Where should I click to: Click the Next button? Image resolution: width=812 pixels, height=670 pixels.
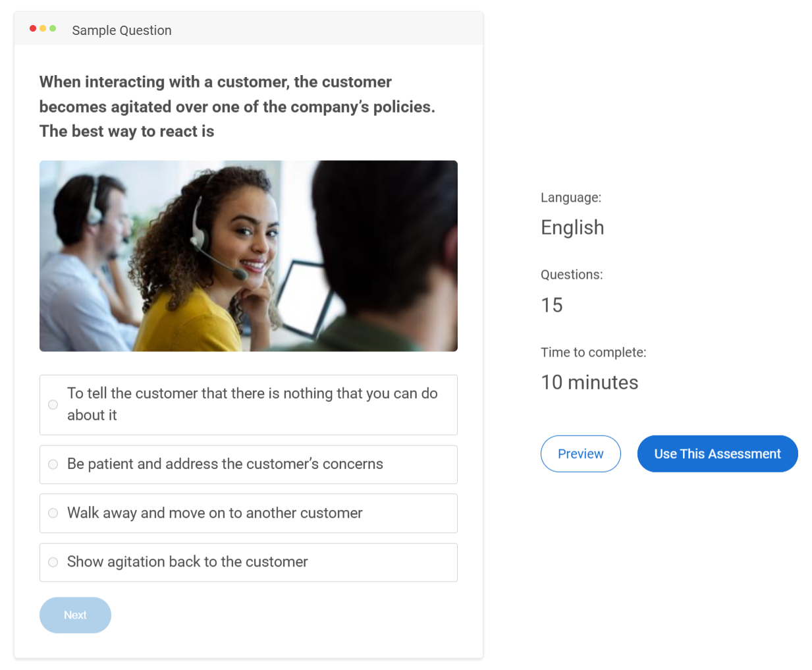coord(75,615)
